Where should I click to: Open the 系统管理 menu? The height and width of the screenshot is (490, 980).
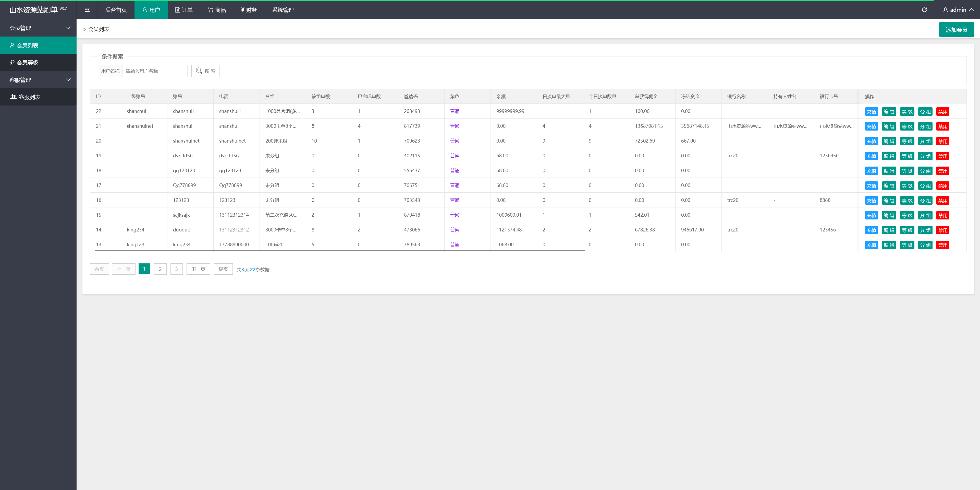pyautogui.click(x=283, y=10)
